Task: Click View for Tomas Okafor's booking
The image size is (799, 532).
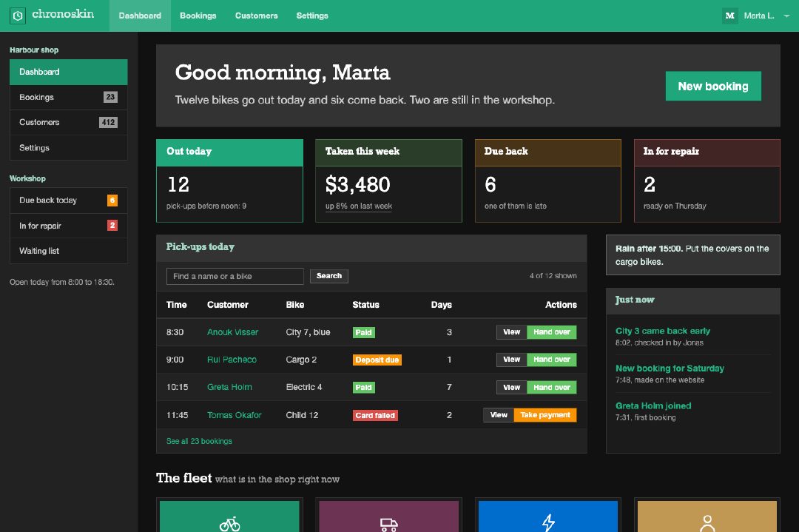Action: pos(499,415)
